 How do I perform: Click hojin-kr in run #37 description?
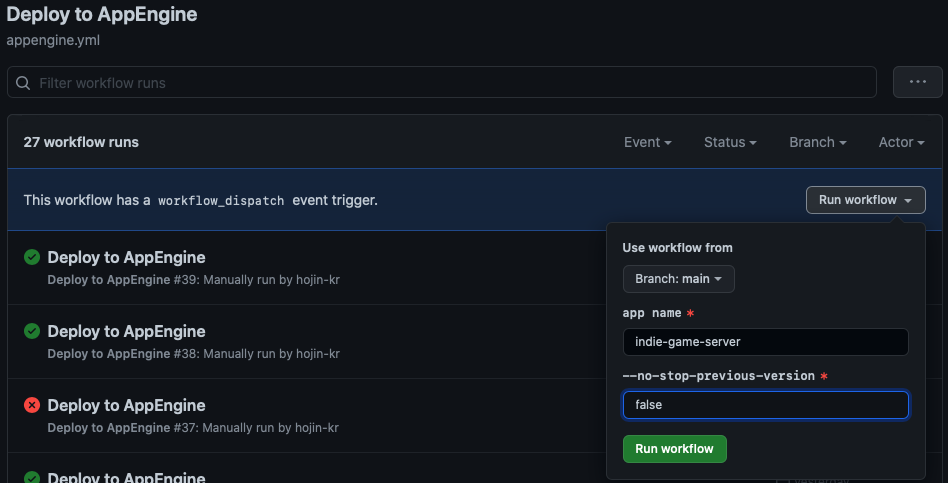[317, 427]
